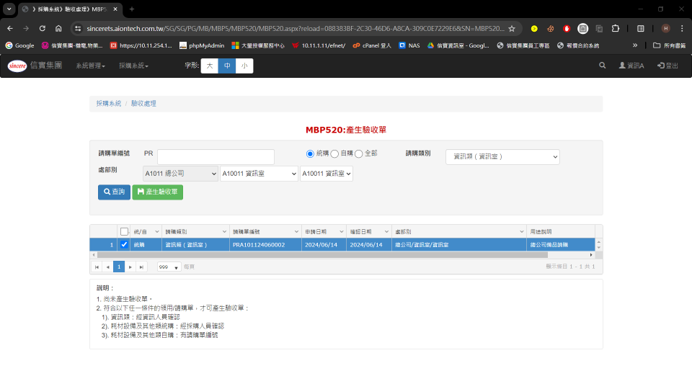
Task: Open the 請購類別 category dropdown
Action: point(502,157)
